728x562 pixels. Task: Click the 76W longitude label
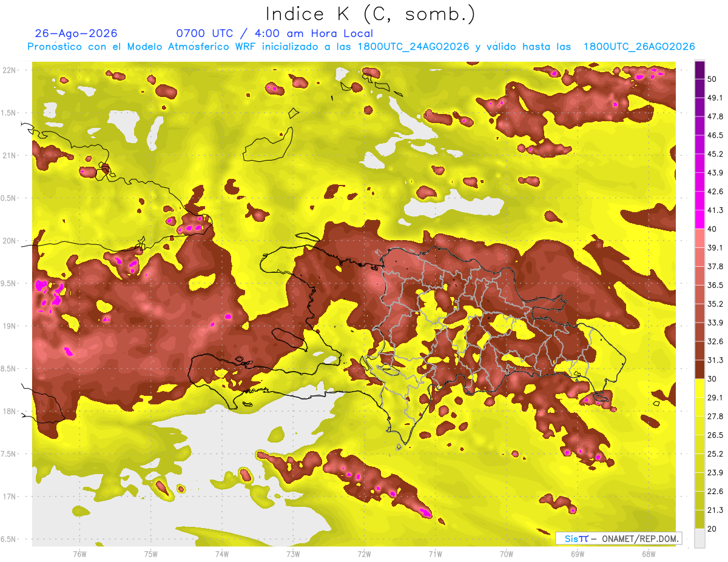pos(79,554)
